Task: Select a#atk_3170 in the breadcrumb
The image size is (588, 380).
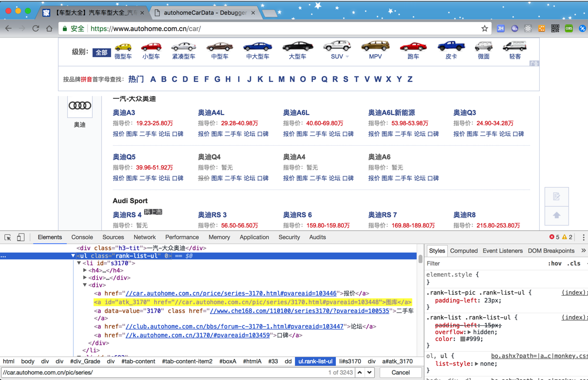Action: (x=397, y=361)
